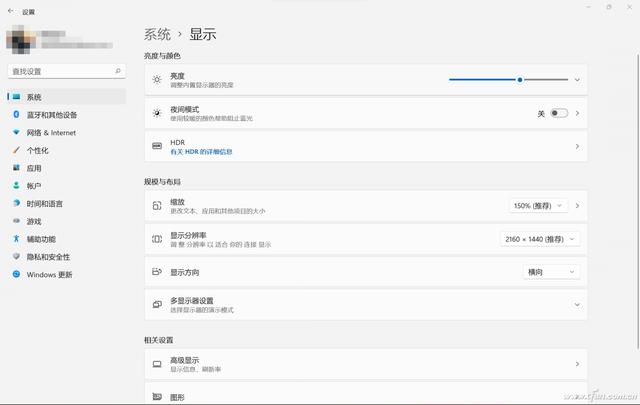Click the 多显示器设置 monitors icon
640x405 pixels.
tap(157, 305)
